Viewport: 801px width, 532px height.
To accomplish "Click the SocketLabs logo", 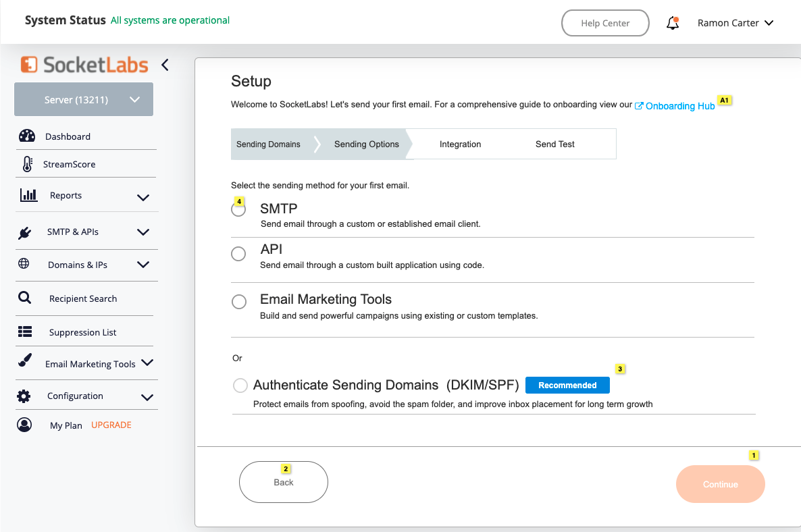I will (x=84, y=65).
